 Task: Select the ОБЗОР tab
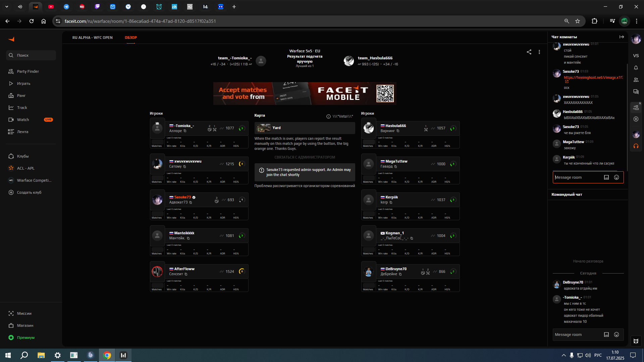tap(131, 38)
